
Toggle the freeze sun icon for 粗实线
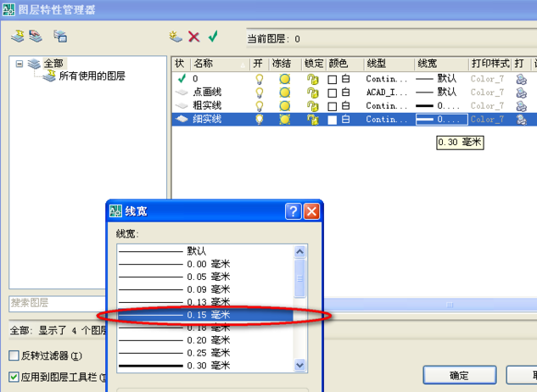[286, 106]
